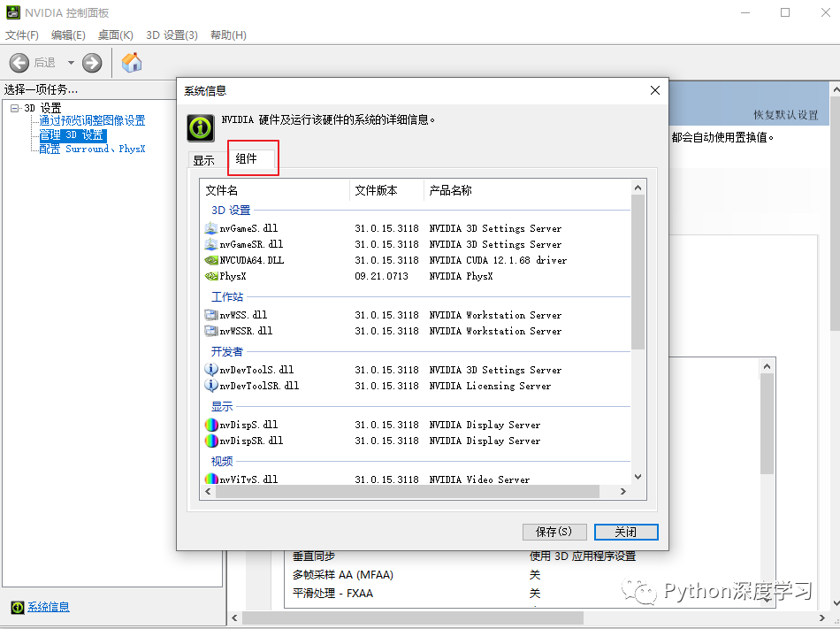Click component list scroll right arrow
Screen dimensions: 840x629
pos(623,491)
